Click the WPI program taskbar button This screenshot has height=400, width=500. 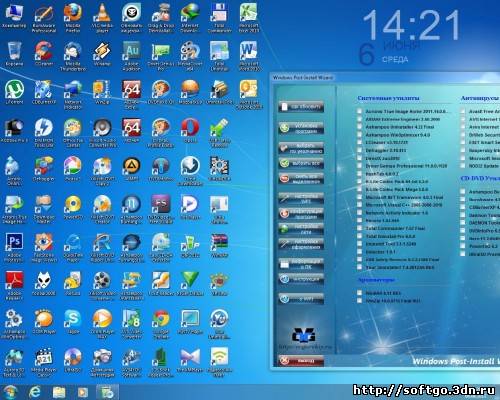[107, 392]
